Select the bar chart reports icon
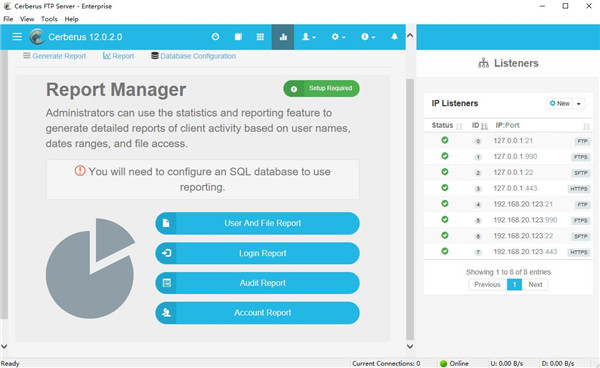600x368 pixels. [283, 37]
